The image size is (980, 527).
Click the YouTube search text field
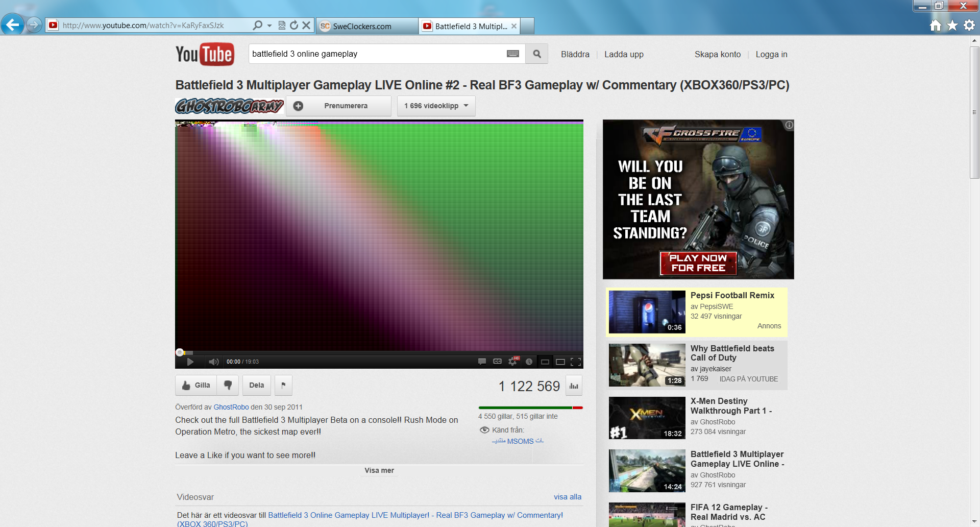(377, 54)
